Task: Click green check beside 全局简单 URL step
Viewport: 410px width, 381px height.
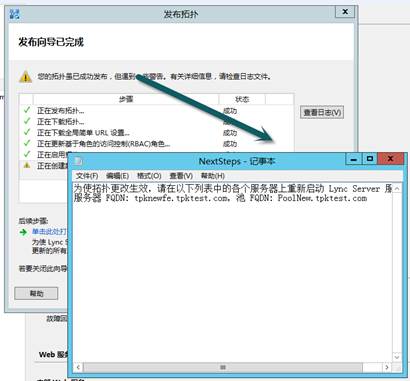Action: [27, 132]
